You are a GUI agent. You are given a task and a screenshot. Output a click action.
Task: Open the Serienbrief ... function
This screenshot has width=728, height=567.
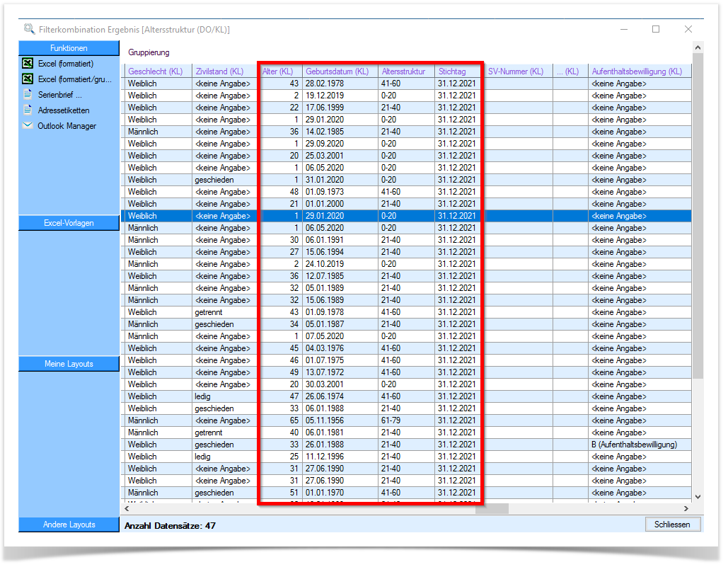tap(60, 95)
